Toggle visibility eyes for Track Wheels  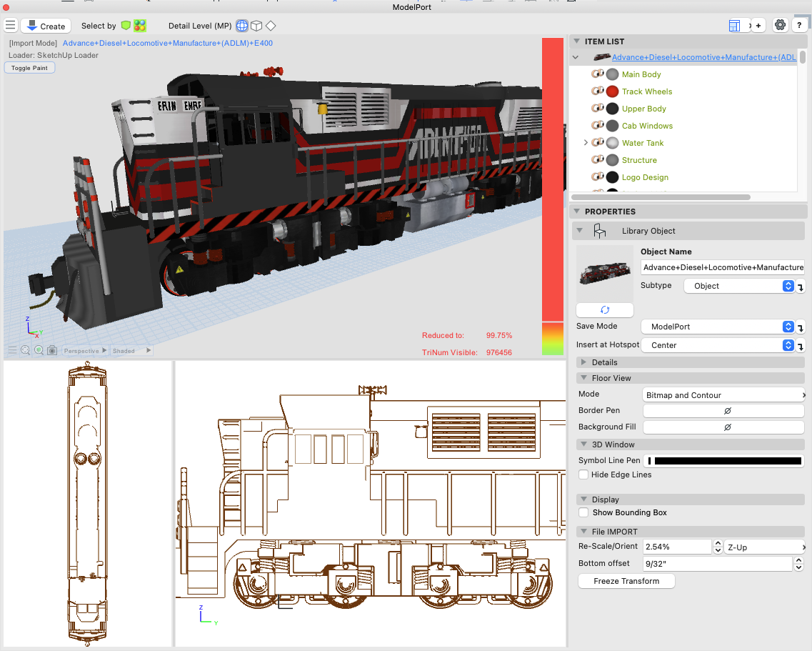pos(598,91)
